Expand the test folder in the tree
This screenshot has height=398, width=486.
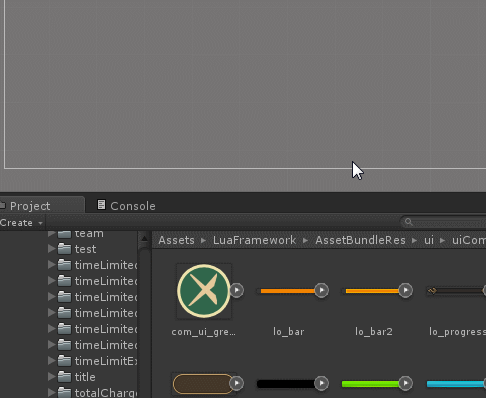tap(51, 248)
